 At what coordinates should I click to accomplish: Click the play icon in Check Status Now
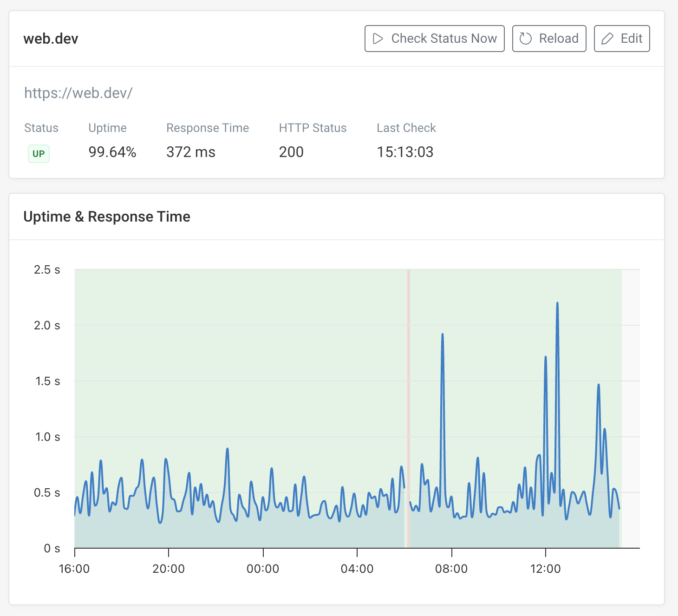[x=378, y=39]
